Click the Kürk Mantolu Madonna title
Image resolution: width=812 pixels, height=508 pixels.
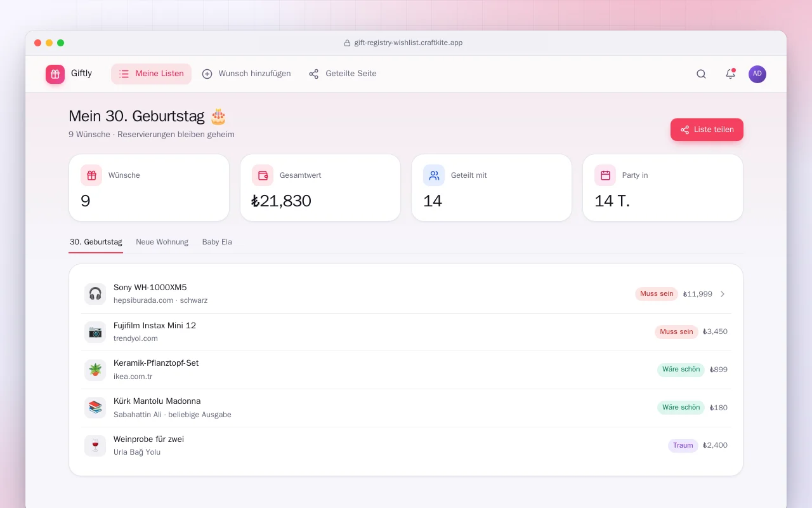[157, 401]
